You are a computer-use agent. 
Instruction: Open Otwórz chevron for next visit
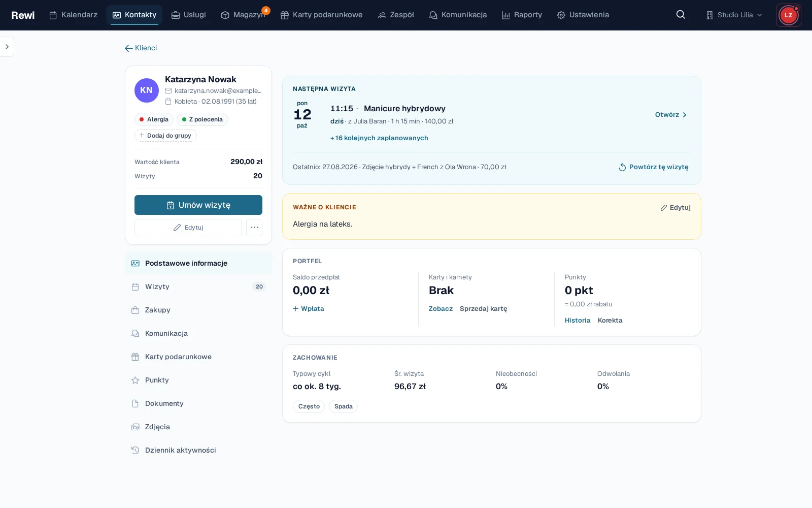tap(671, 115)
